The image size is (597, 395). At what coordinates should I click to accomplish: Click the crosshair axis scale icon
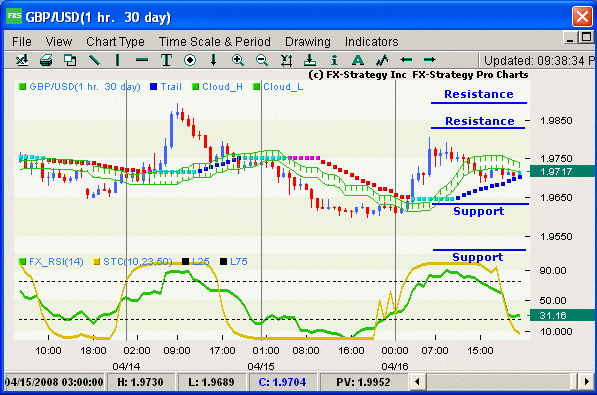(x=286, y=60)
